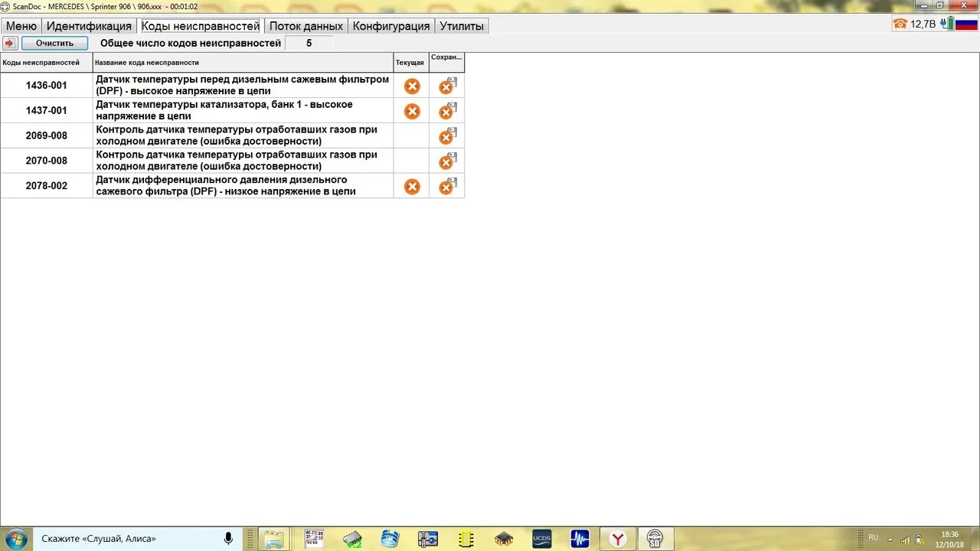
Task: Click current-fault icon for code 1436-001
Action: point(412,86)
